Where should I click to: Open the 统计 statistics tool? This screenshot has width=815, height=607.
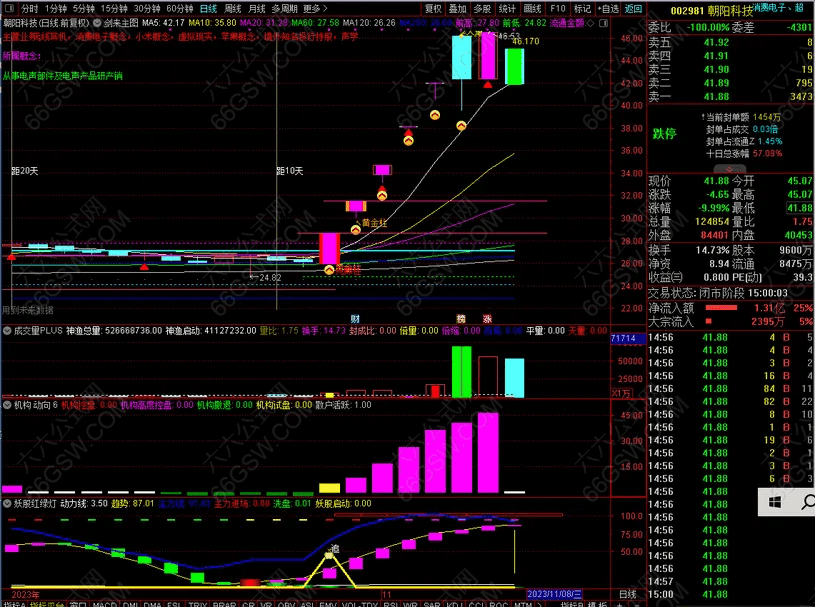(x=507, y=8)
